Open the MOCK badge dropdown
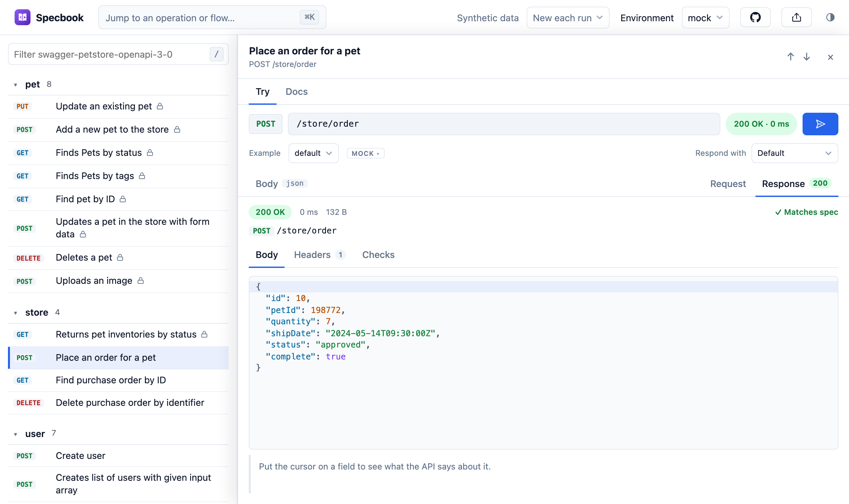The height and width of the screenshot is (504, 849). point(365,154)
